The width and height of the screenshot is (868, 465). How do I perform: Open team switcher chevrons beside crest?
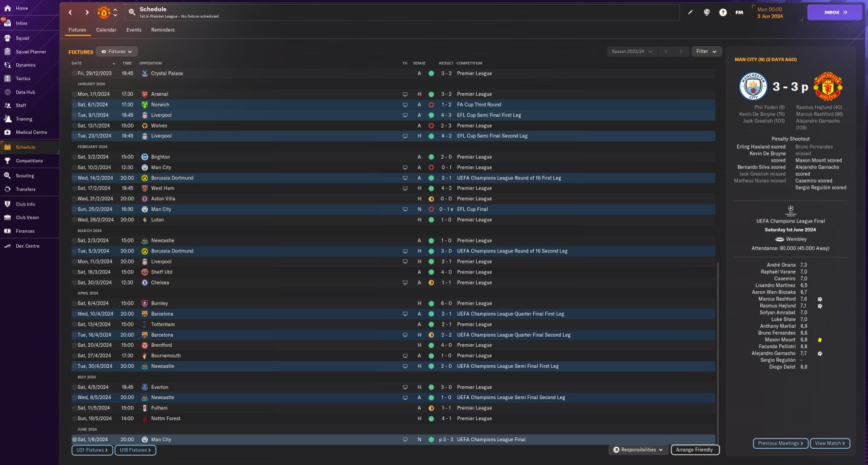pos(115,12)
